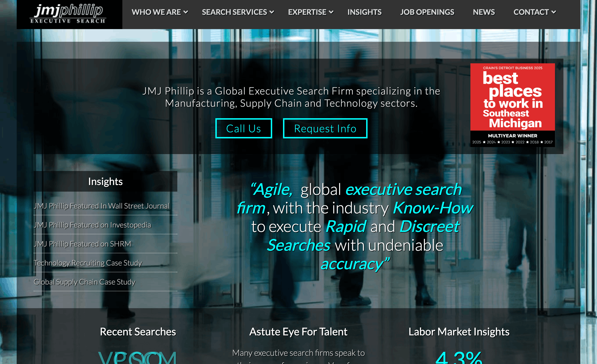Viewport: 597px width, 364px height.
Task: Open Technology Recruiting Case Study link
Action: [88, 263]
